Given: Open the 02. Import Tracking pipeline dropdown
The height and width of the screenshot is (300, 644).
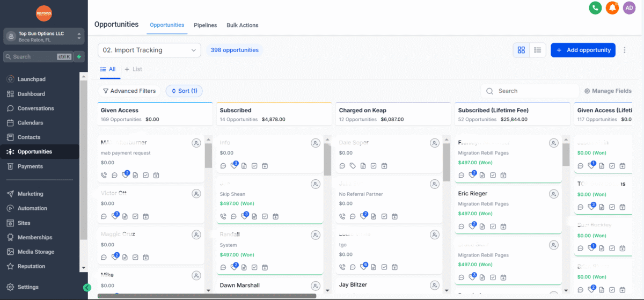Looking at the screenshot, I should pyautogui.click(x=149, y=50).
